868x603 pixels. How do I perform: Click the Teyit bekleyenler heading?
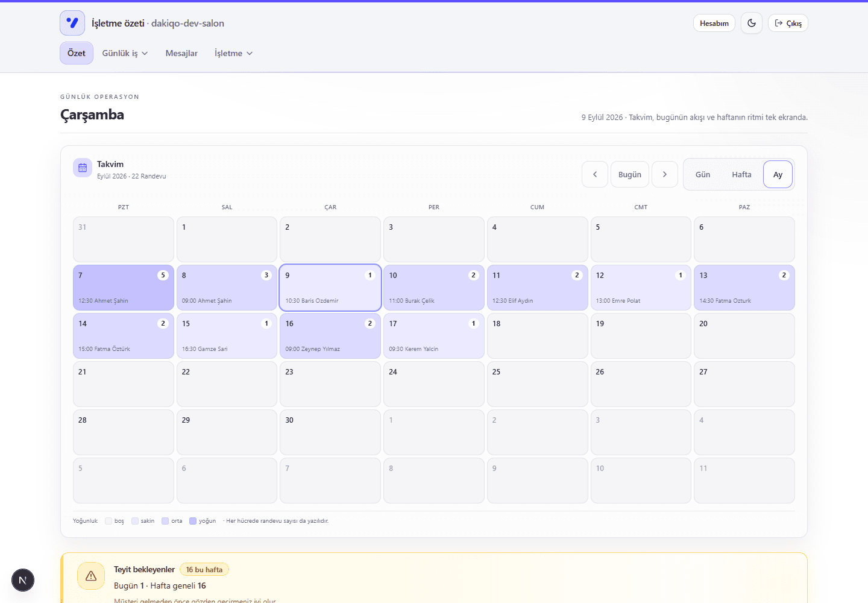[144, 569]
